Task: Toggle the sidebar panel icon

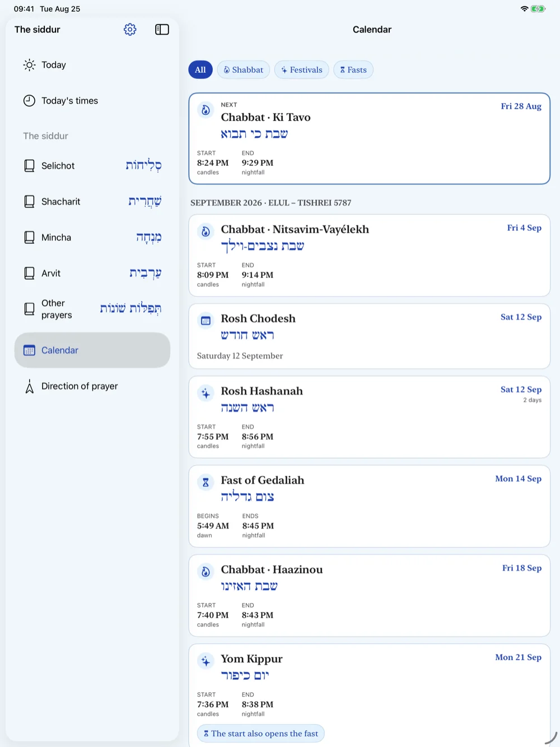Action: point(162,30)
